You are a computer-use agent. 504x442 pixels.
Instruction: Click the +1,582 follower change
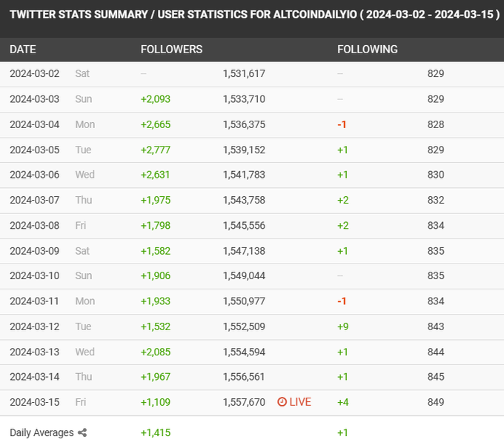[x=156, y=251]
